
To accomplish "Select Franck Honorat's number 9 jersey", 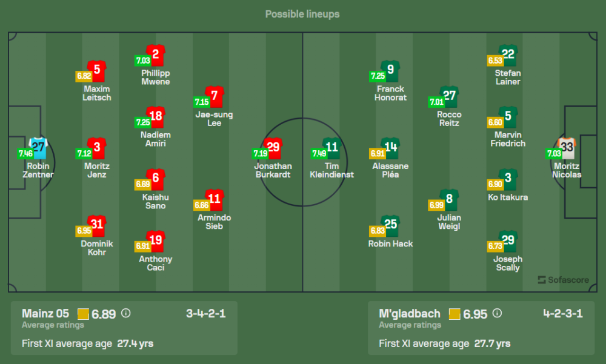I will [x=390, y=70].
